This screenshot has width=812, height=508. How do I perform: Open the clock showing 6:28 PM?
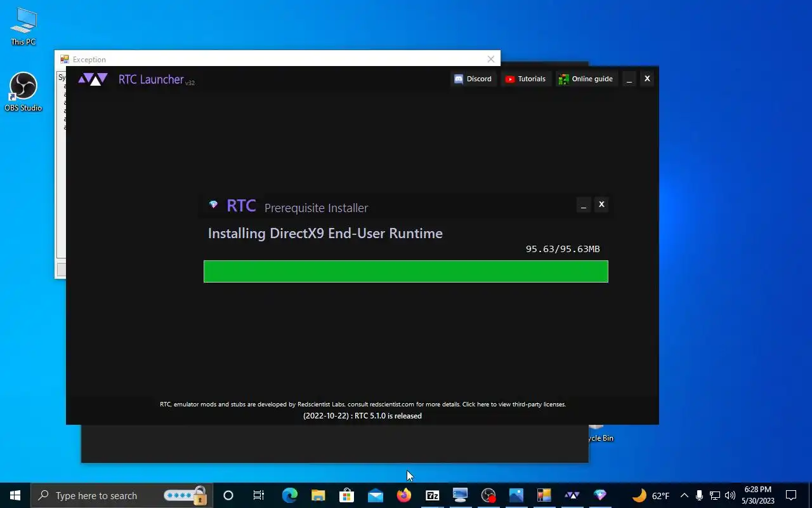(x=758, y=495)
